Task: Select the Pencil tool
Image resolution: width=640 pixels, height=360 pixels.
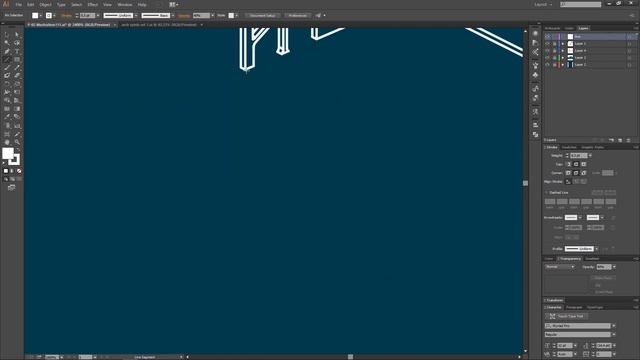Action: click(x=17, y=68)
